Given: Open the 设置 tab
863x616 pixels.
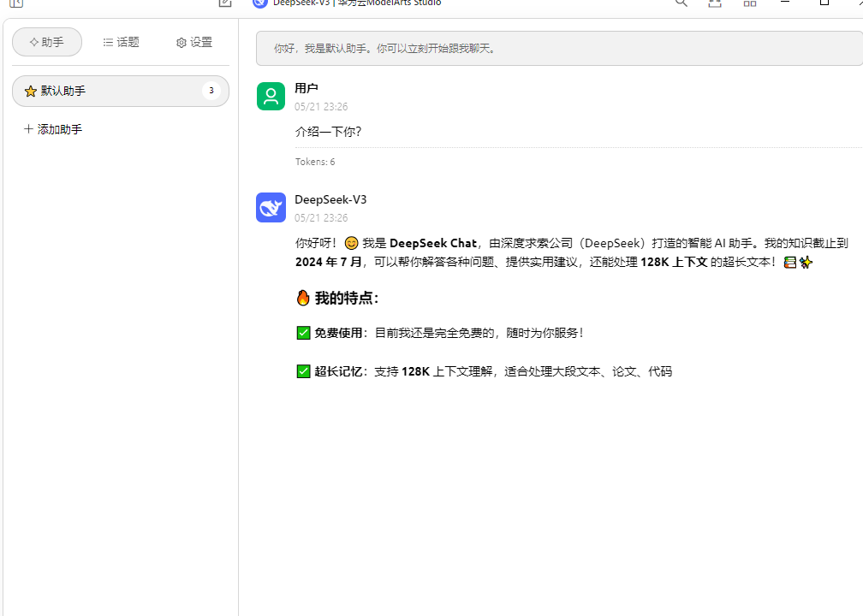Looking at the screenshot, I should coord(194,43).
